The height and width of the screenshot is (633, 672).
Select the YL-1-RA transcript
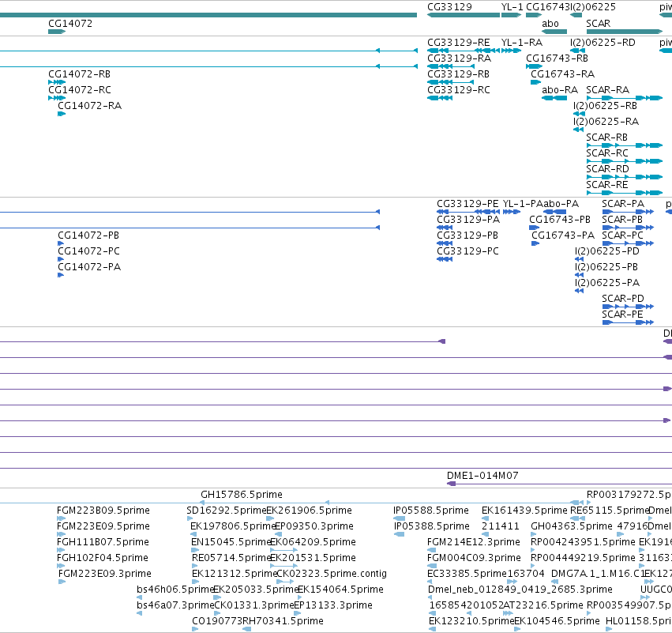click(x=522, y=43)
